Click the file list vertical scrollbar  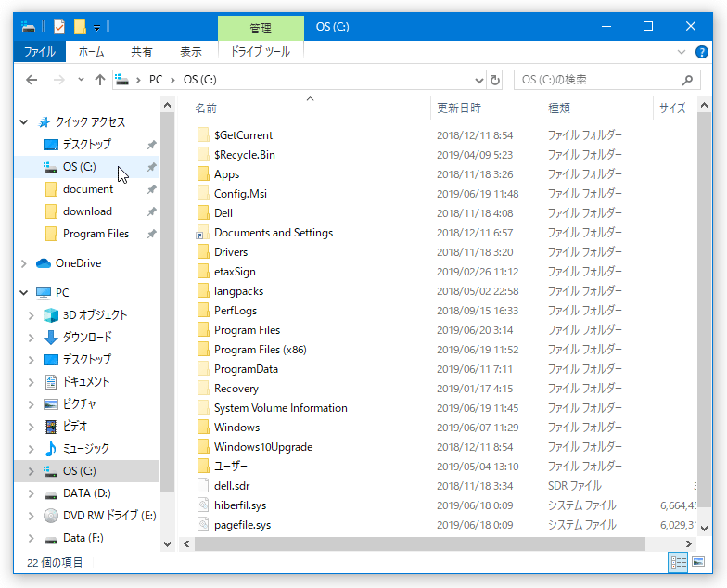pyautogui.click(x=704, y=310)
